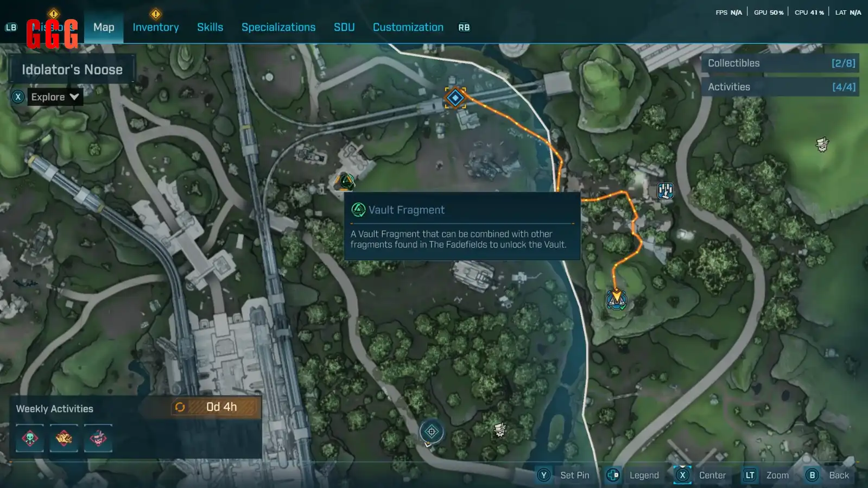Select the blue diamond waypoint marker
The image size is (868, 488).
point(455,98)
